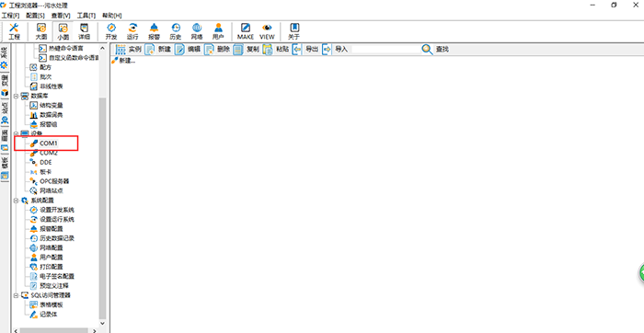The height and width of the screenshot is (333, 644).
Task: Select COM2 device in the tree
Action: coord(44,153)
